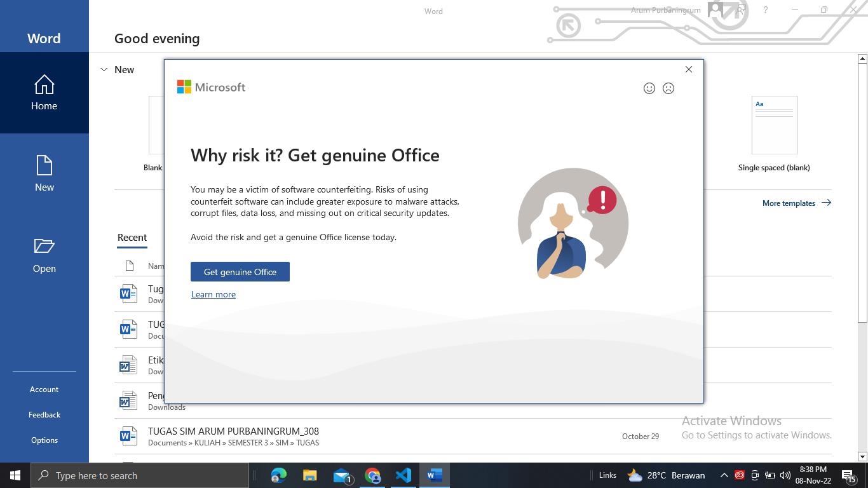Open More templates link

click(796, 203)
